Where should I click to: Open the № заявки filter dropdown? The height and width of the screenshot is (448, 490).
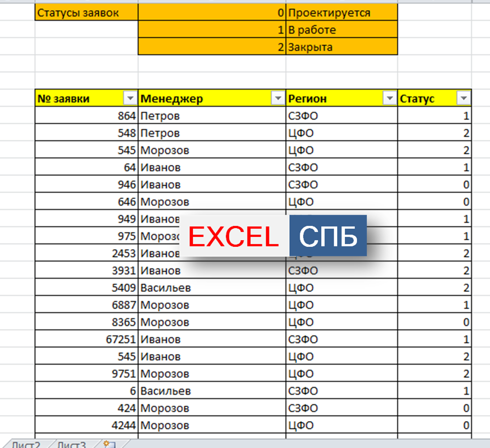130,98
